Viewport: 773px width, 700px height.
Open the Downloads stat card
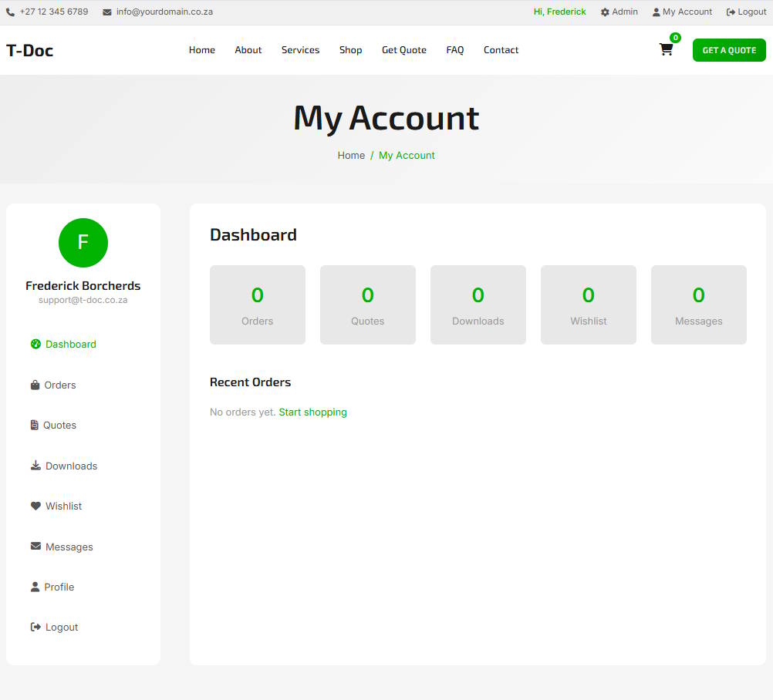(478, 305)
